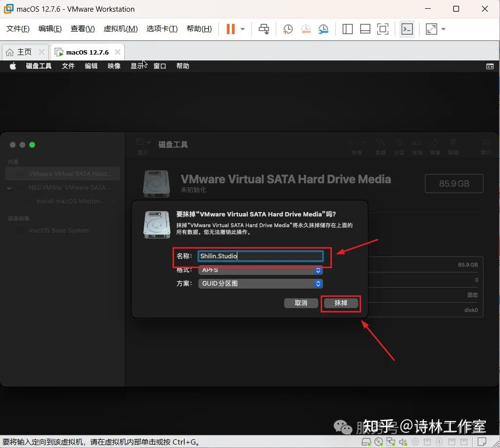This screenshot has height=448, width=500.
Task: Expand the stretch mode dropdown arrow
Action: tap(443, 29)
